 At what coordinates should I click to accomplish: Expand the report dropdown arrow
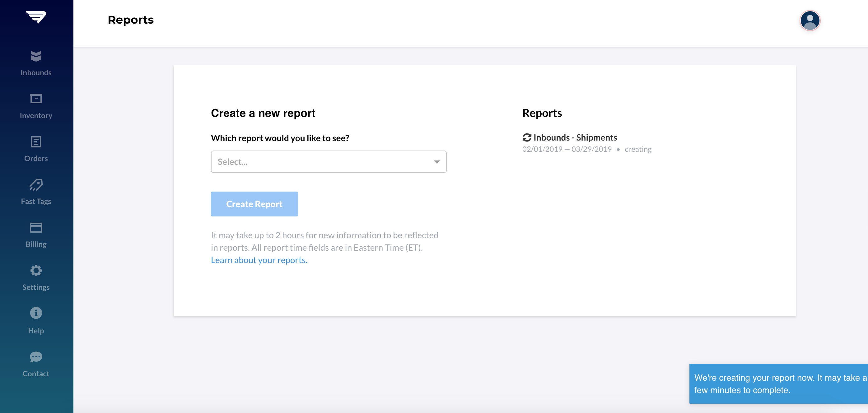pos(437,162)
